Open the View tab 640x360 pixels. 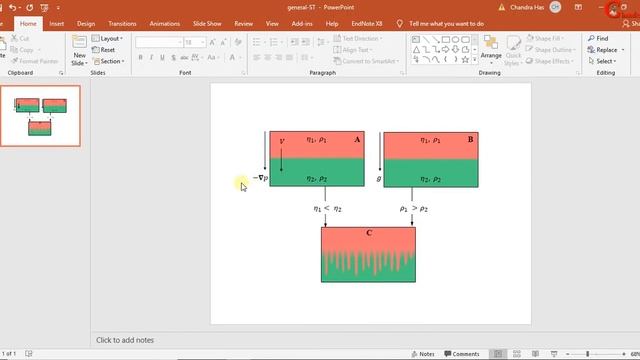(x=272, y=24)
